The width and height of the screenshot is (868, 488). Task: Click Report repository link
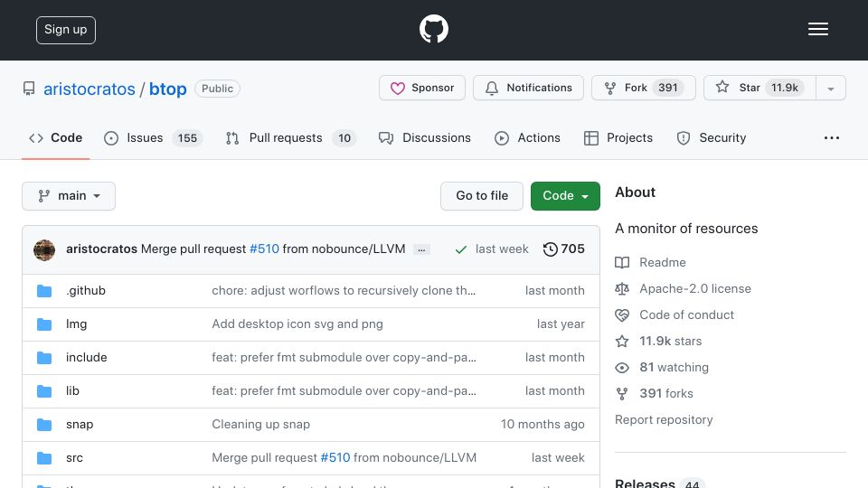664,420
